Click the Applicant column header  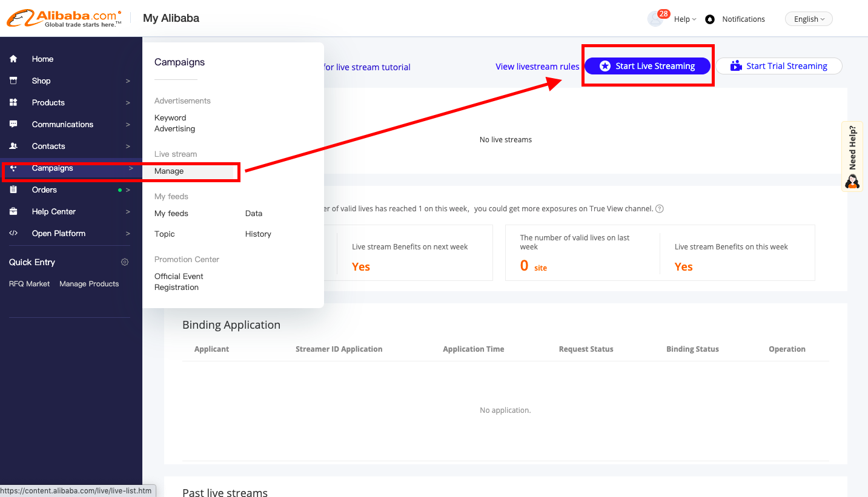211,349
